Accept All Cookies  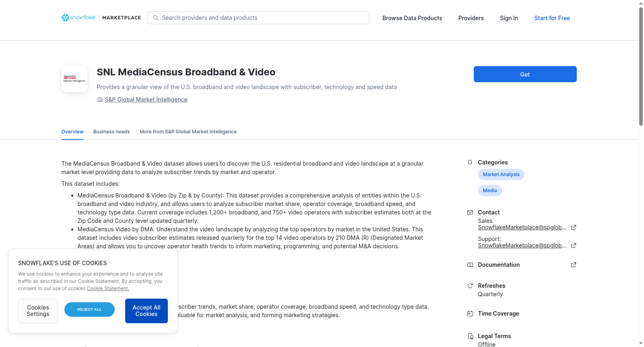coord(147,311)
